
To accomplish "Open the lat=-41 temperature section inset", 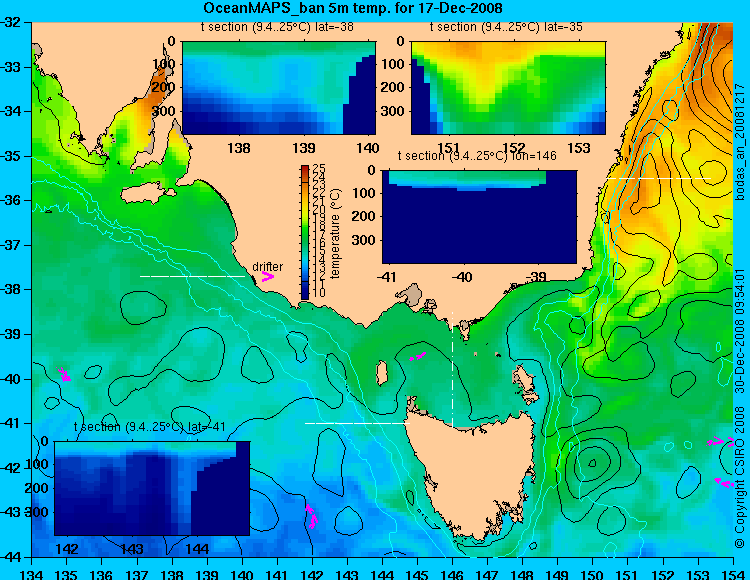I will point(152,488).
